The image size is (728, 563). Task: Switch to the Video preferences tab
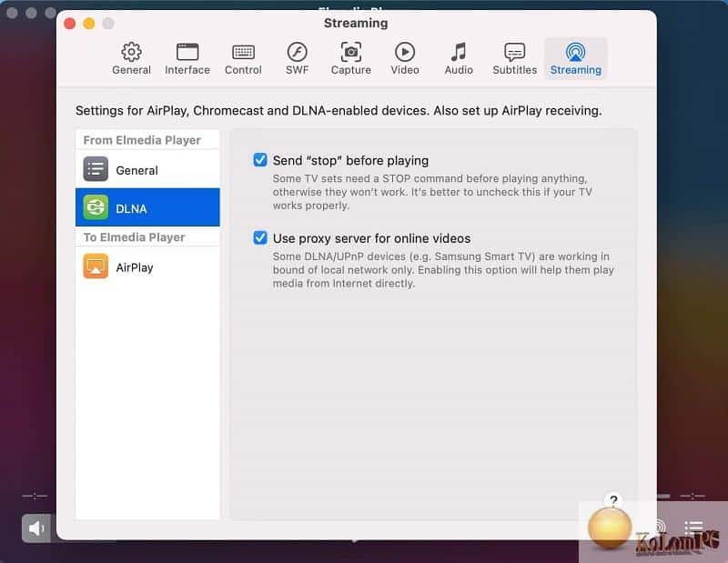tap(405, 58)
